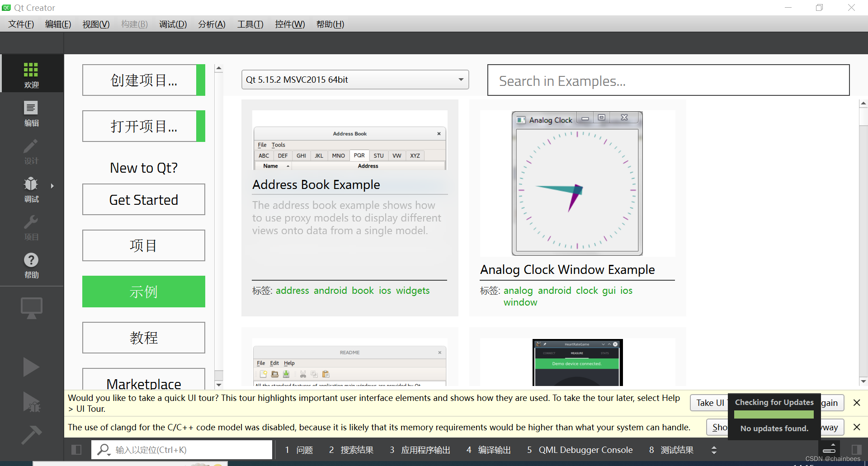This screenshot has height=466, width=868.
Task: Click the 'clock' tag link
Action: 587,291
